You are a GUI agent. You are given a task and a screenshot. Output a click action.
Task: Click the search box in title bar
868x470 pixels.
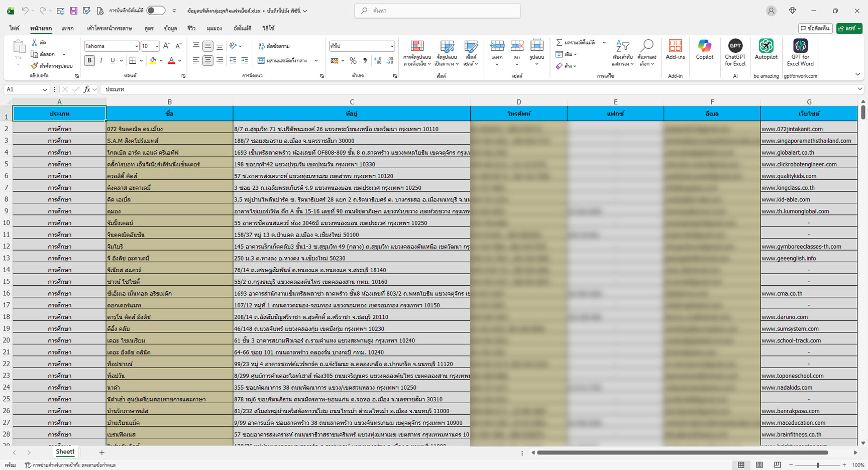tap(437, 11)
